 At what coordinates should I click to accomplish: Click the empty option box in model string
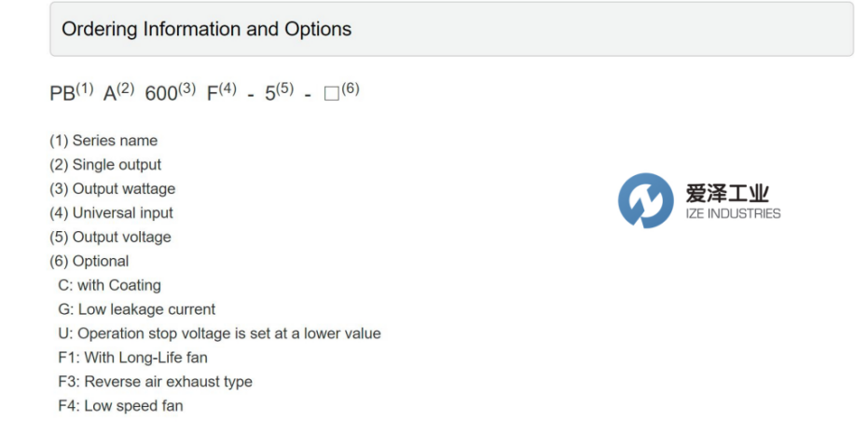(331, 95)
